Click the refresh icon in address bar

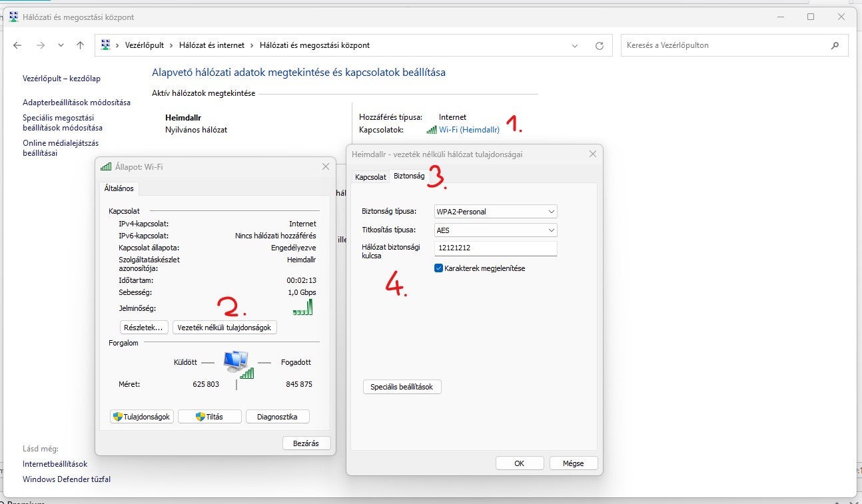coord(600,45)
